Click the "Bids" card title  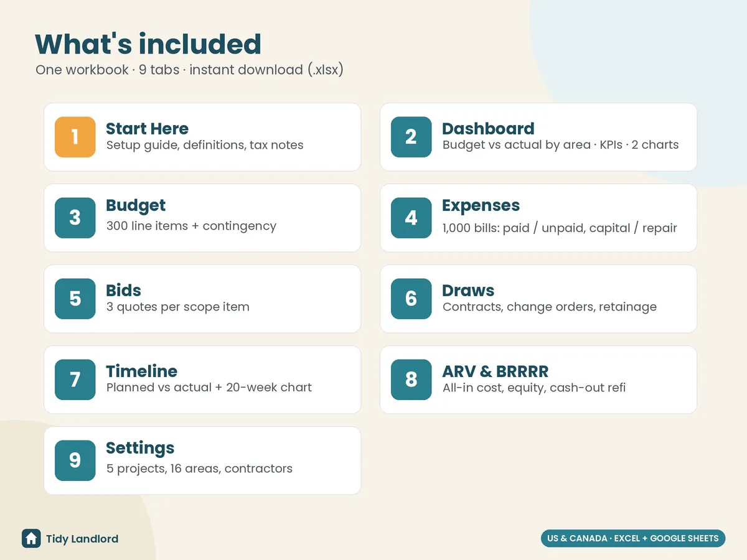coord(123,291)
